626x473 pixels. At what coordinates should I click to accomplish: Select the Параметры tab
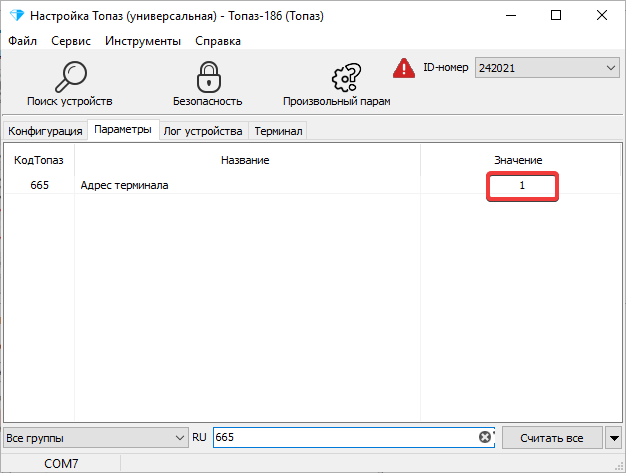pyautogui.click(x=123, y=129)
